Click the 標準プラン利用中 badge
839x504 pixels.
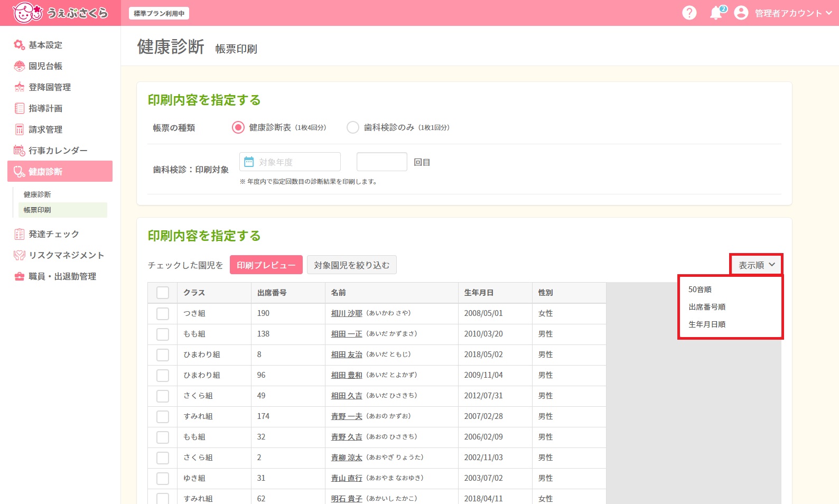click(x=159, y=13)
